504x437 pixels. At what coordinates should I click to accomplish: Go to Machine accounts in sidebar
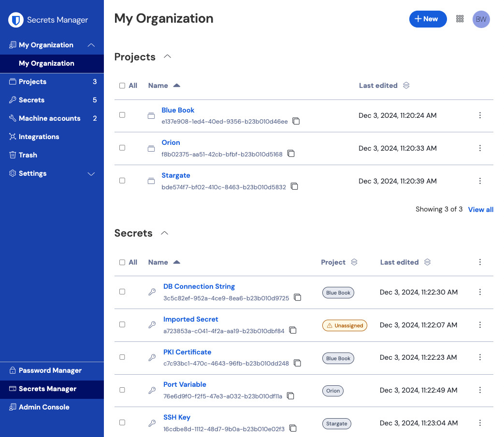(x=49, y=118)
